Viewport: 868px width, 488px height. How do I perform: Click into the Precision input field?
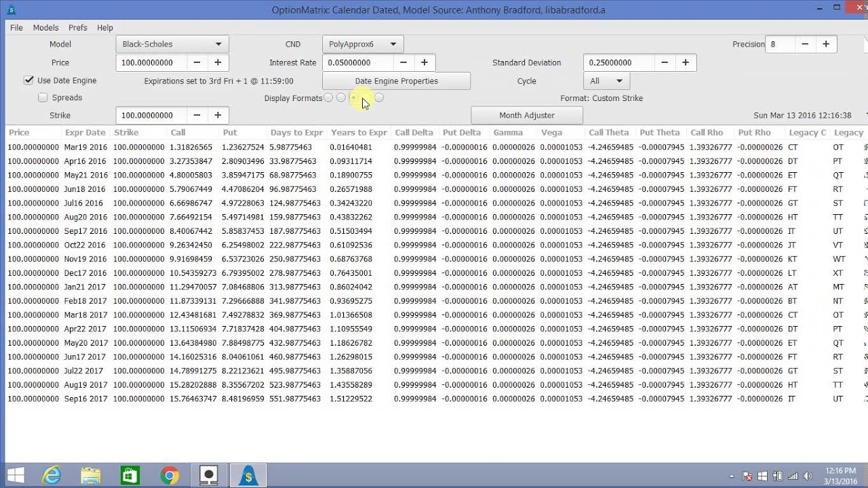pos(780,44)
